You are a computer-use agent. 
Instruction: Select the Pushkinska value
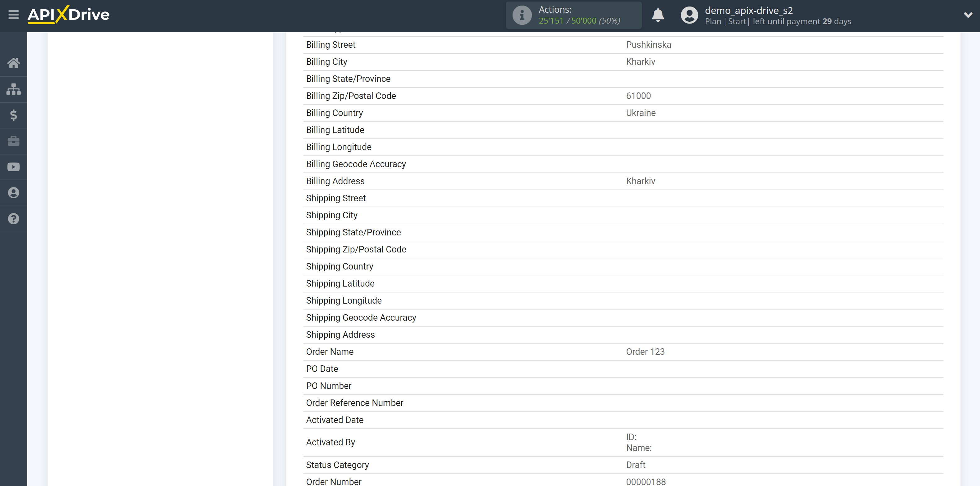tap(649, 45)
